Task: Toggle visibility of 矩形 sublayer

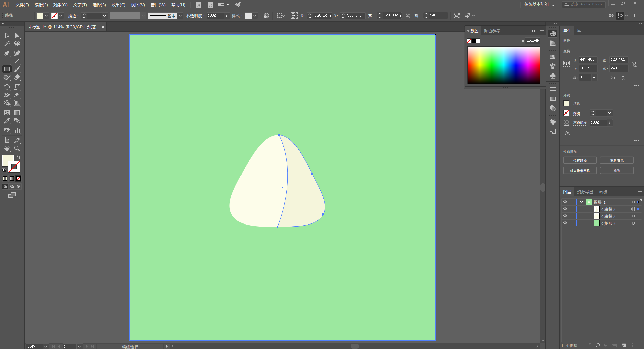Action: 565,223
